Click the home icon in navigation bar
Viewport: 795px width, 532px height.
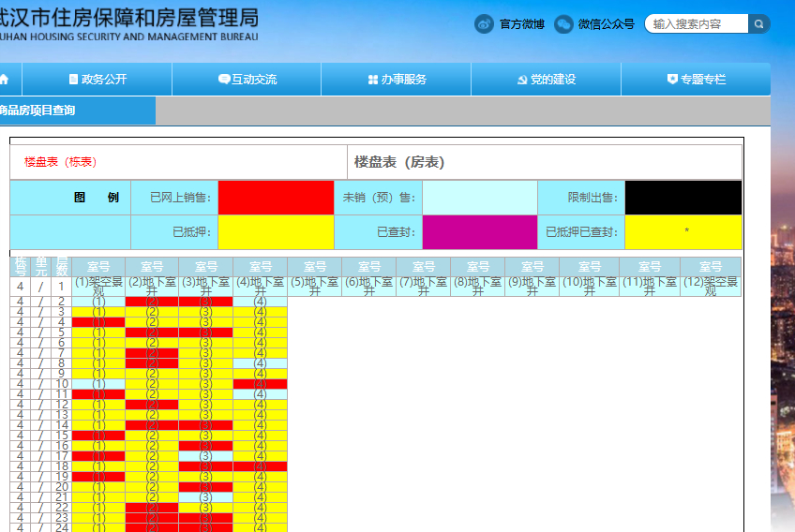pyautogui.click(x=4, y=80)
